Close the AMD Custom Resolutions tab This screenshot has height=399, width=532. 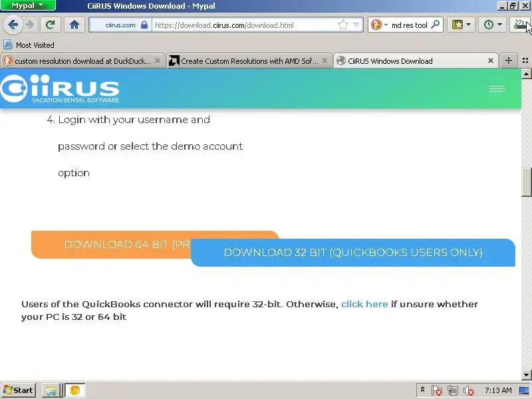coord(325,61)
